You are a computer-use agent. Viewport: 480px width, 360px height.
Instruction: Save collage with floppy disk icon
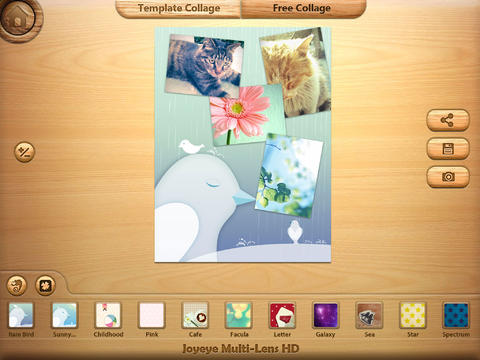coord(448,148)
